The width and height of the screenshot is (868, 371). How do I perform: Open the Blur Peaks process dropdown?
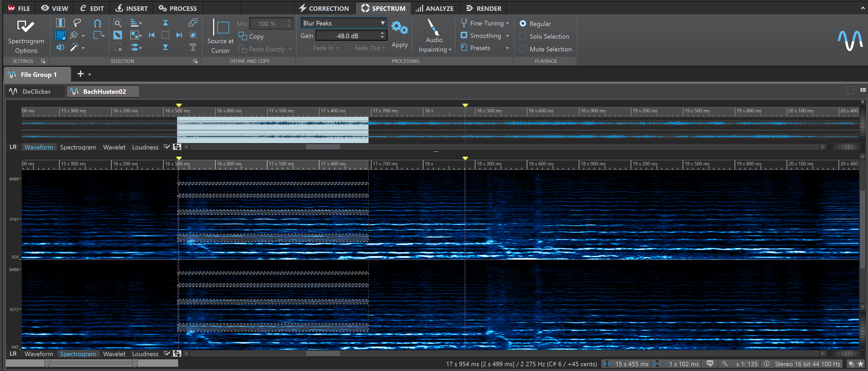tap(382, 23)
